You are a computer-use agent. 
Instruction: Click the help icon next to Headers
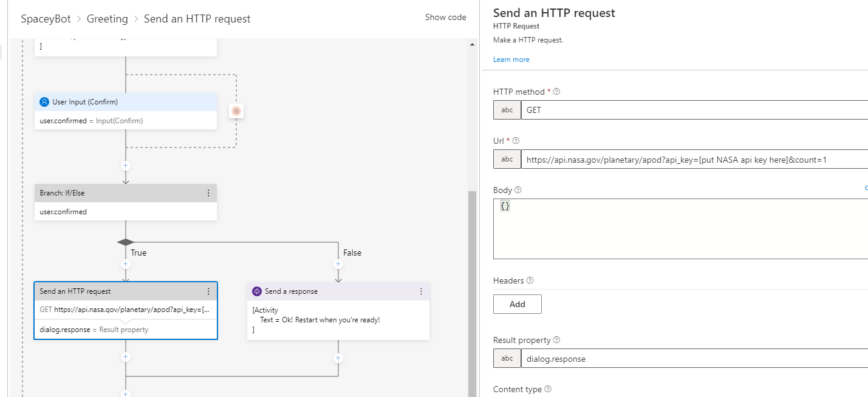[x=530, y=280]
